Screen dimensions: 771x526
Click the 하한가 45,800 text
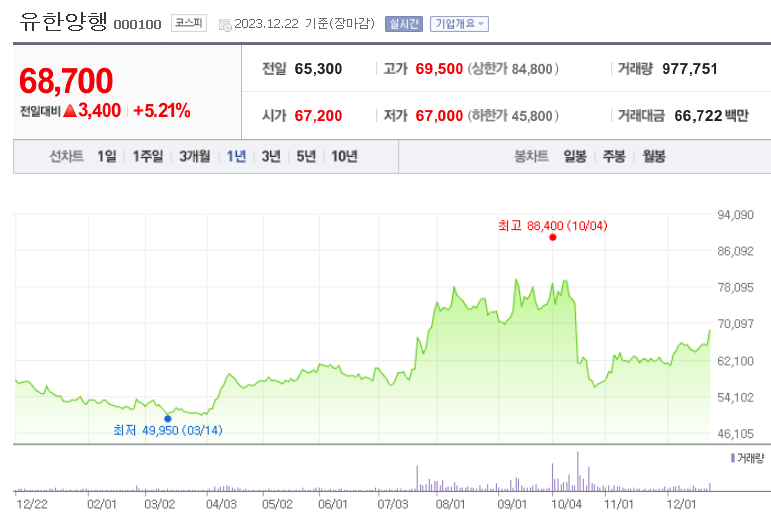tap(513, 116)
